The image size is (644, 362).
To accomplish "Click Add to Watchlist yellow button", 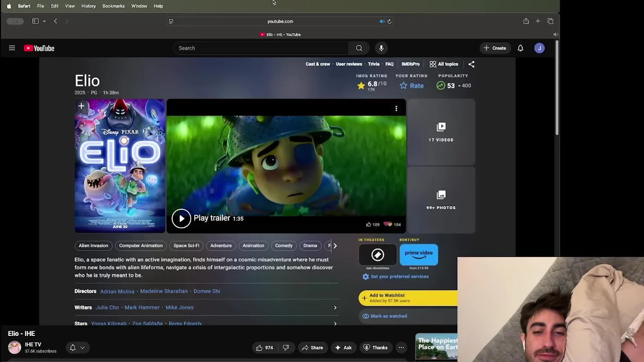I will click(x=408, y=298).
